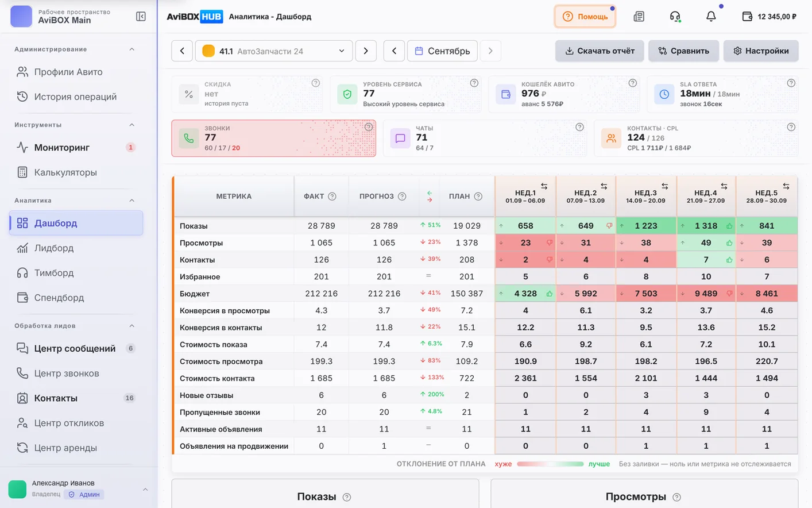Click the wallet balance 12 345,00 ₽

tap(769, 17)
